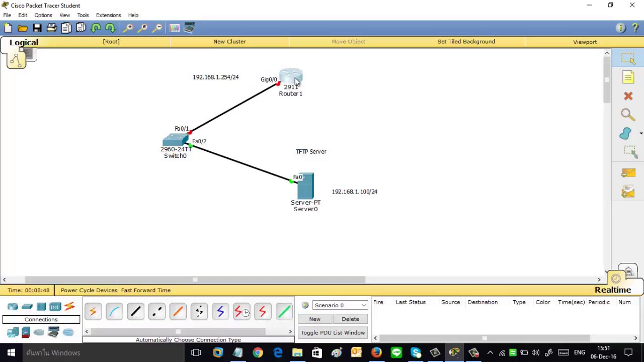
Task: Zoom in using the magnifier plus icon
Action: tap(128, 28)
